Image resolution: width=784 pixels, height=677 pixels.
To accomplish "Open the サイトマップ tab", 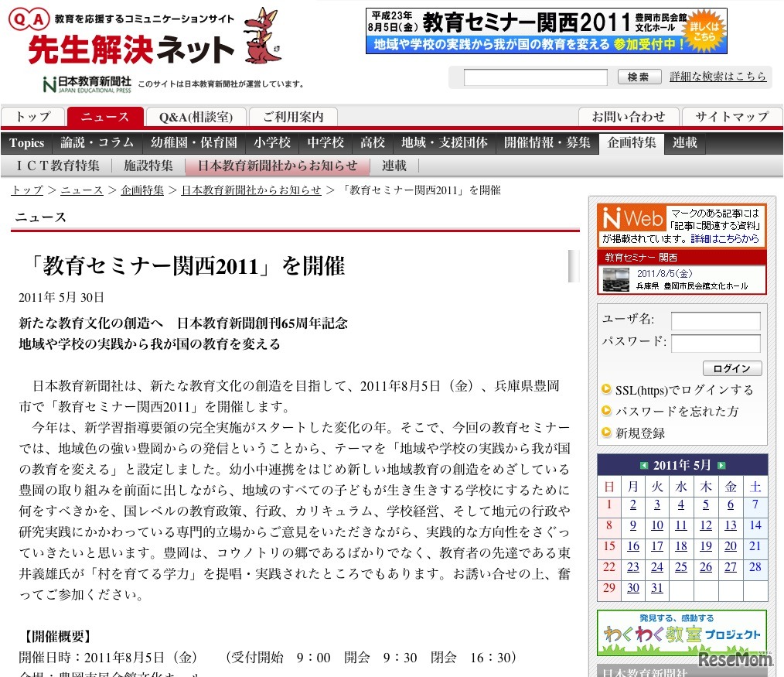I will tap(732, 117).
